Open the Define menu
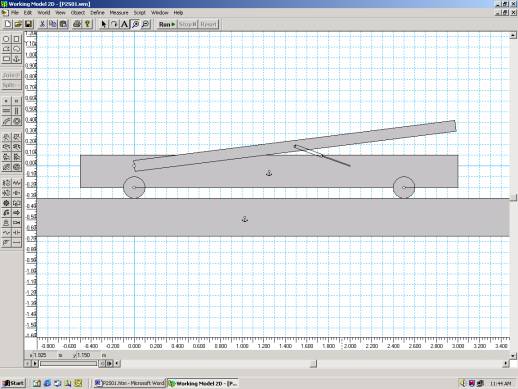 point(97,13)
